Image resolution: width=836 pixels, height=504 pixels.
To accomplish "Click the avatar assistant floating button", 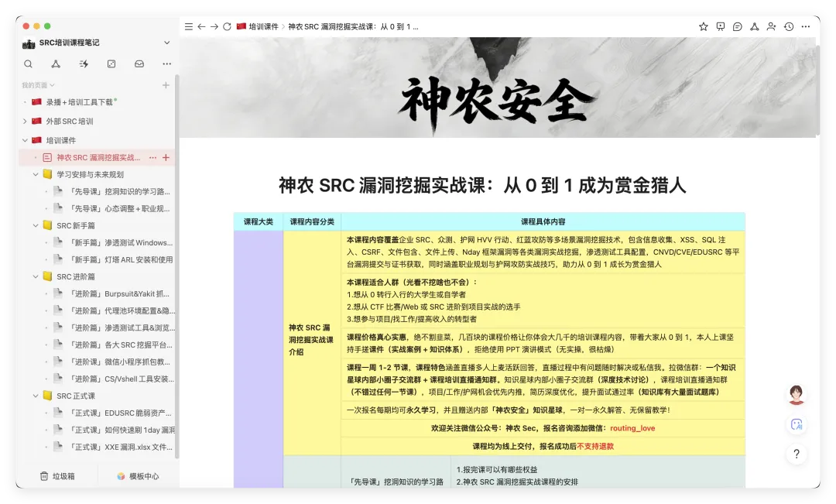I will (x=797, y=395).
